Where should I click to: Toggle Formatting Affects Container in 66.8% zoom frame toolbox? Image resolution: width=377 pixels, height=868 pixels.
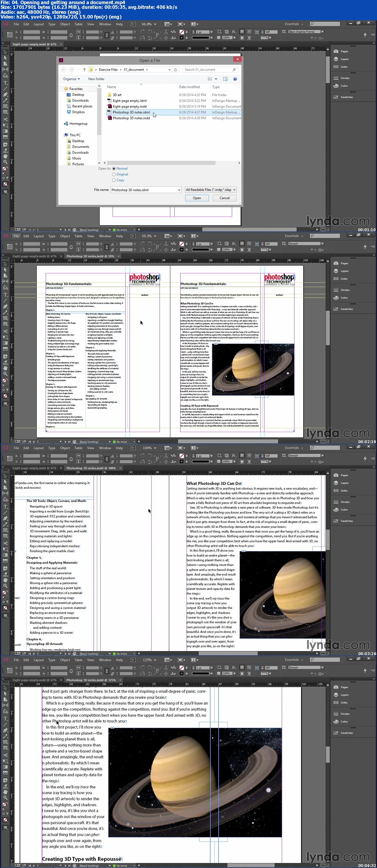point(4,178)
